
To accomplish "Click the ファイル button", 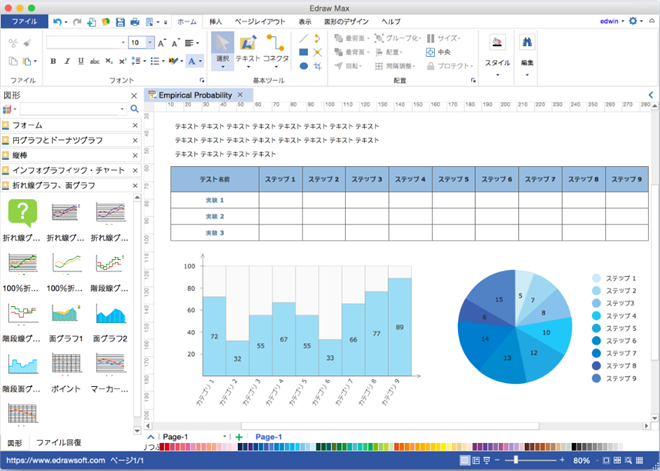I will click(25, 21).
